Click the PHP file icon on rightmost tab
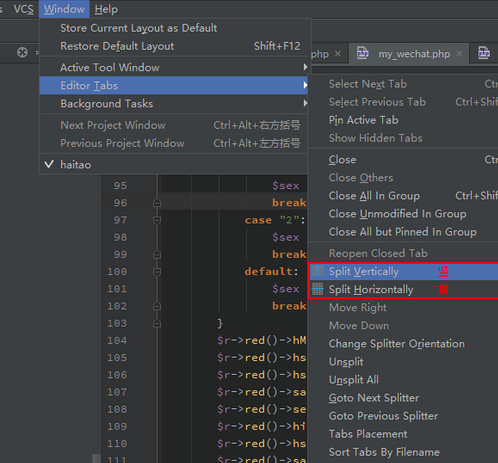Image resolution: width=498 pixels, height=463 pixels. coord(484,53)
